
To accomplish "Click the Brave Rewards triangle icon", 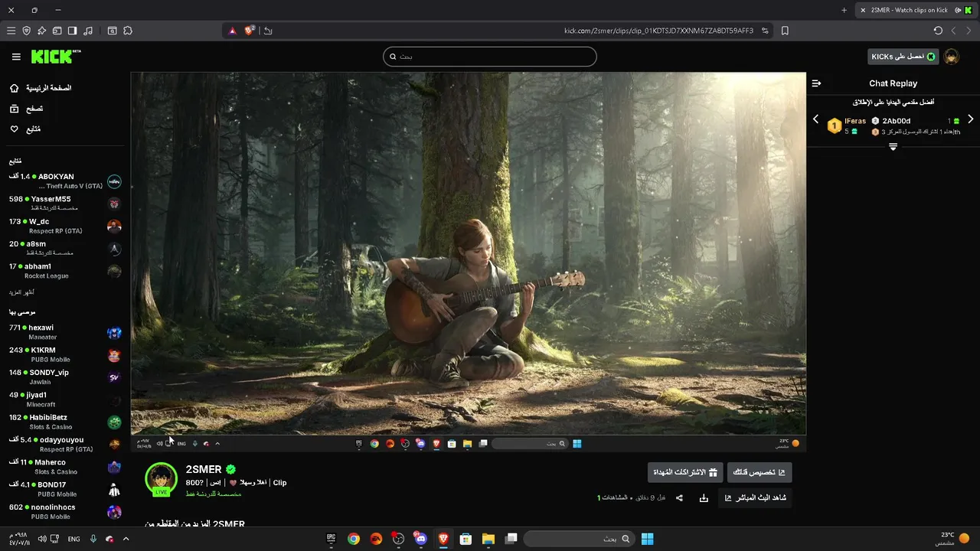I will point(233,31).
